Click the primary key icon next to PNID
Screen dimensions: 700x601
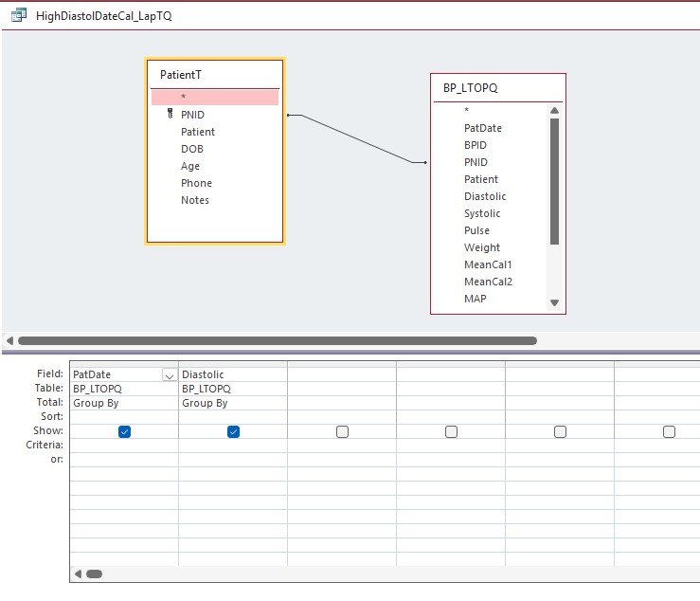(x=171, y=114)
